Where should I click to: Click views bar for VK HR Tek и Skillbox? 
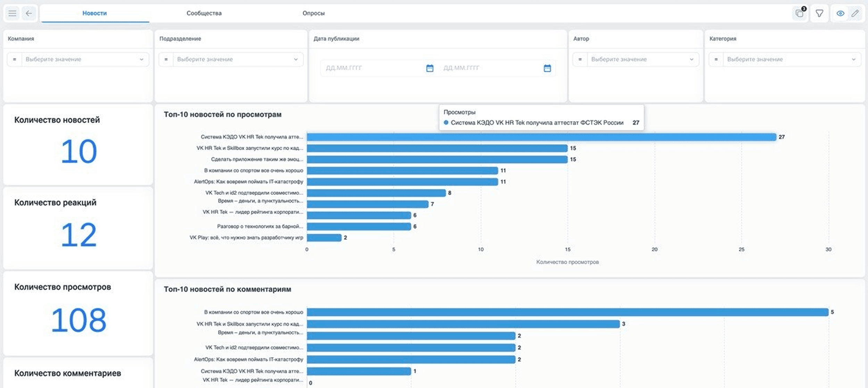[x=437, y=148]
